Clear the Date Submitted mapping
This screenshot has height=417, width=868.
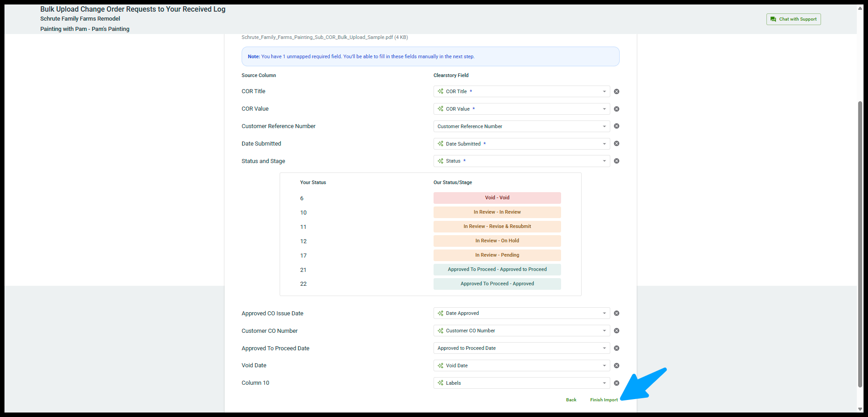pos(616,144)
